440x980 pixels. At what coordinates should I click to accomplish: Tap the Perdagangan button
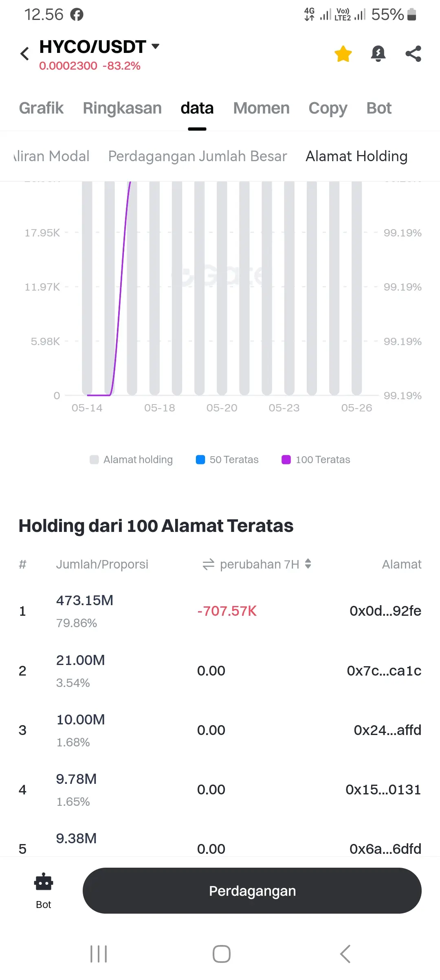[252, 890]
